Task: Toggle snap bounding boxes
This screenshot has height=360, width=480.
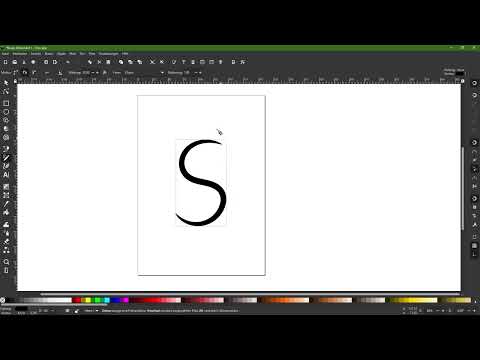Action: point(474,95)
